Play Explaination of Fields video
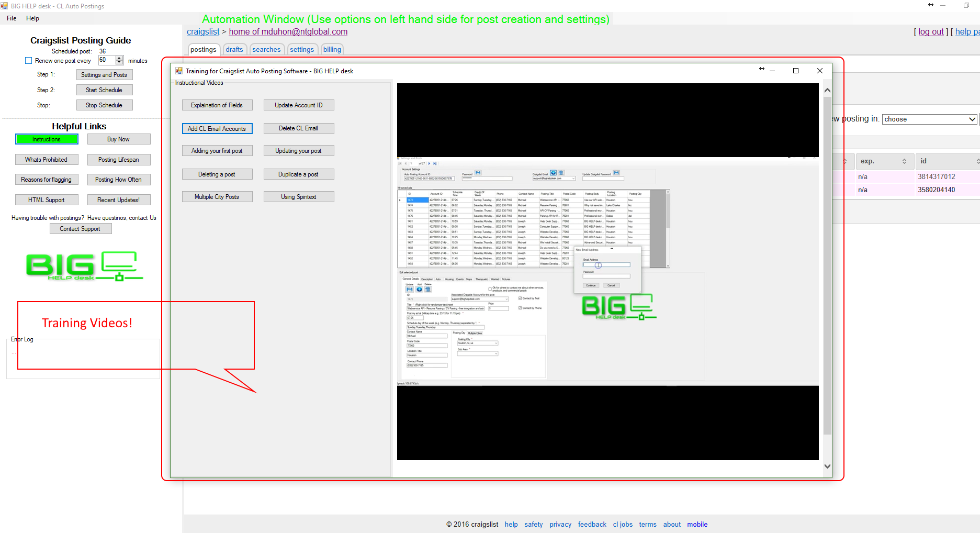The image size is (980, 533). coord(217,105)
